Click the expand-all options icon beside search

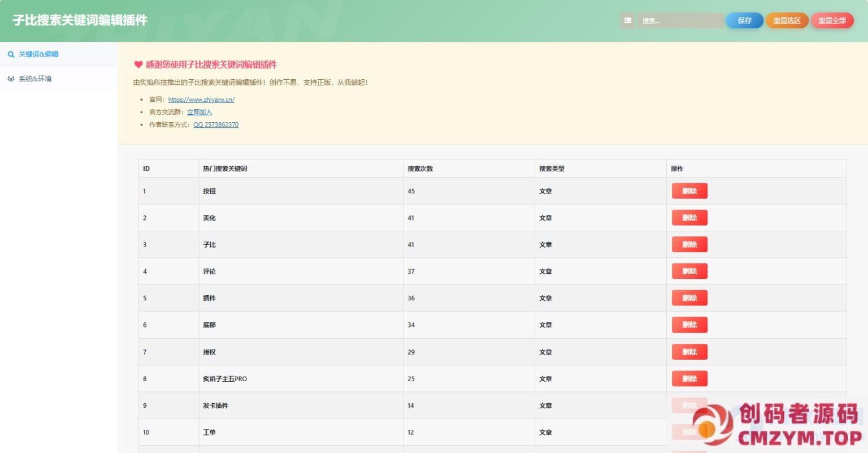pyautogui.click(x=627, y=20)
